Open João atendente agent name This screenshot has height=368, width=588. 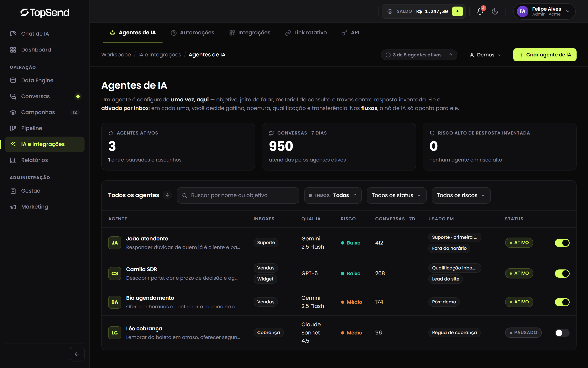click(x=147, y=239)
